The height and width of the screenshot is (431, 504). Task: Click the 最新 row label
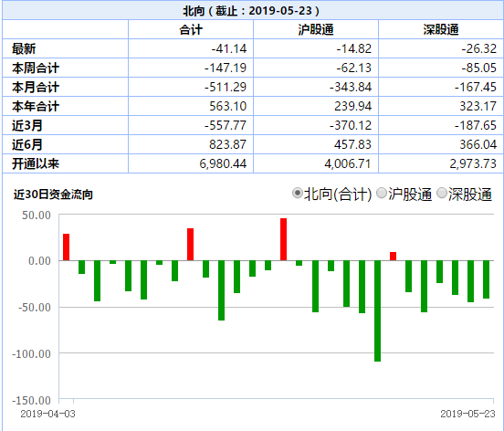[24, 49]
